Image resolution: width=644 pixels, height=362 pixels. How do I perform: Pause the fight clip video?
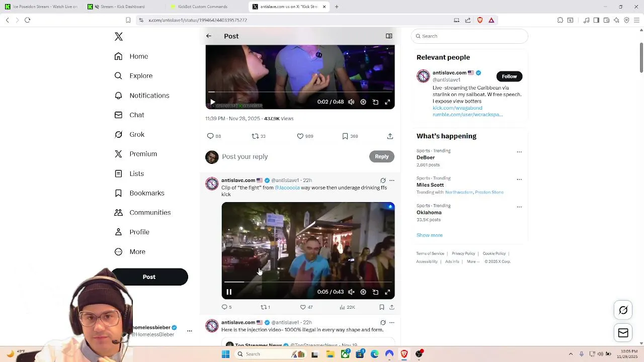(x=229, y=292)
